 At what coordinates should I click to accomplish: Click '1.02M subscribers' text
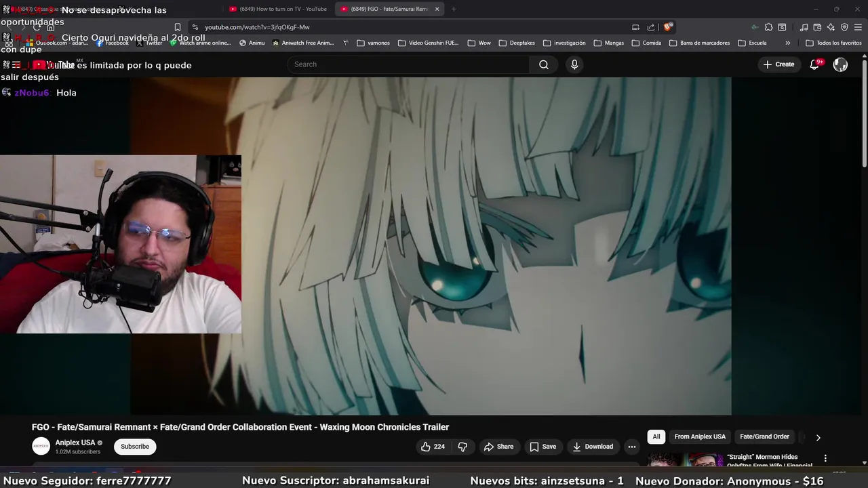point(77,452)
